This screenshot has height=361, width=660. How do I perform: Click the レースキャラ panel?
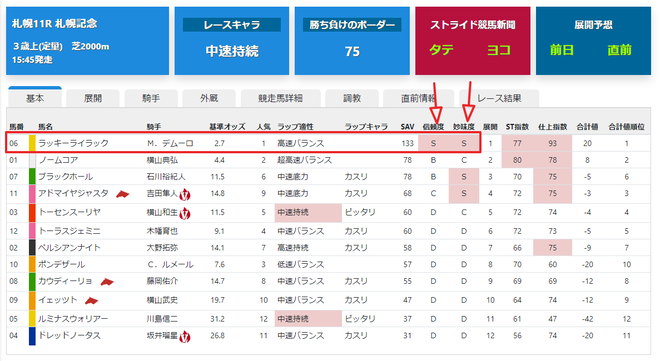pos(232,41)
